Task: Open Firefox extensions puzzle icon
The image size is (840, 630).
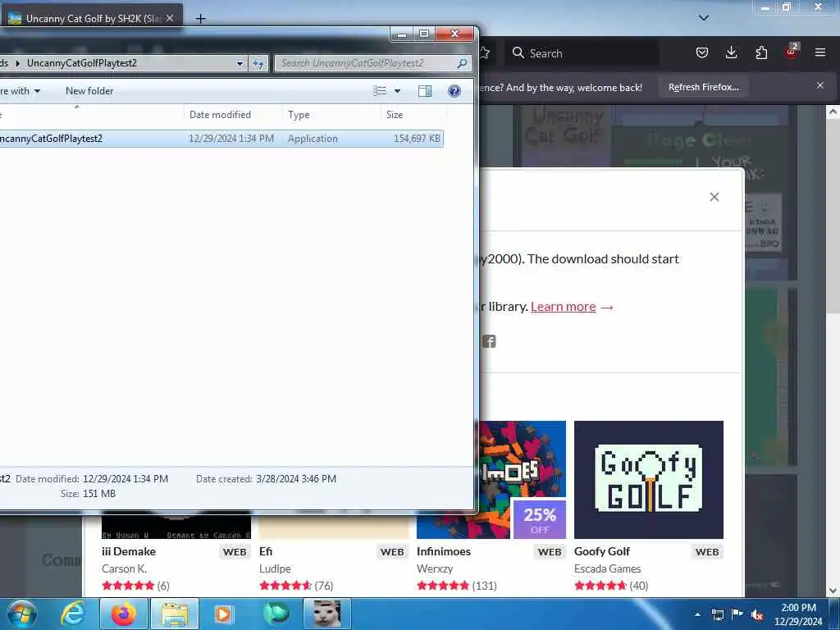Action: (761, 53)
